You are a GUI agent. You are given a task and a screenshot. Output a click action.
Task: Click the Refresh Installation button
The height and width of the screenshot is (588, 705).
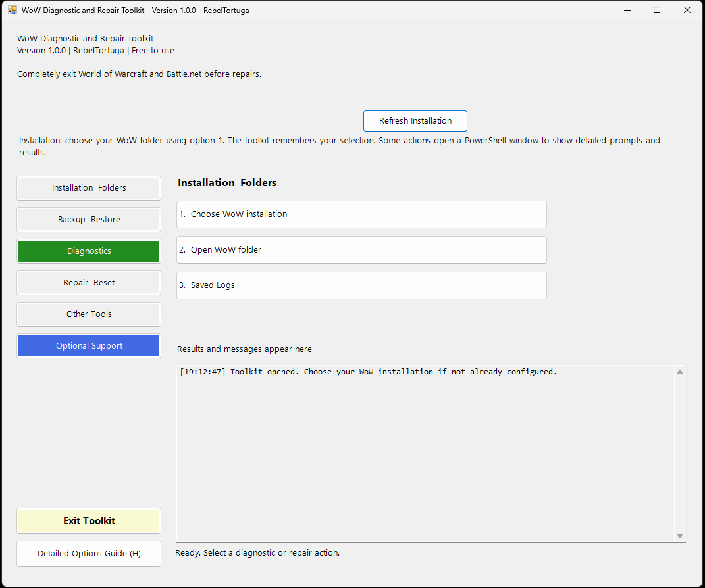[x=415, y=121]
